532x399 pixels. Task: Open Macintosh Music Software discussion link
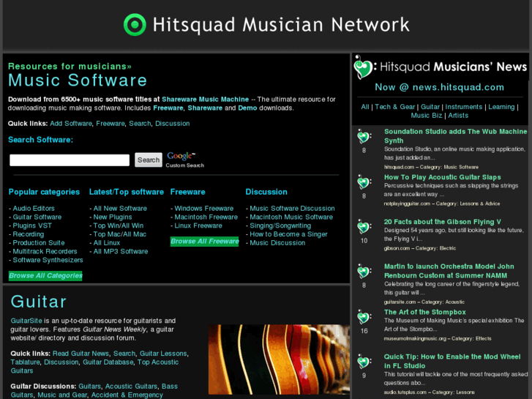point(291,217)
